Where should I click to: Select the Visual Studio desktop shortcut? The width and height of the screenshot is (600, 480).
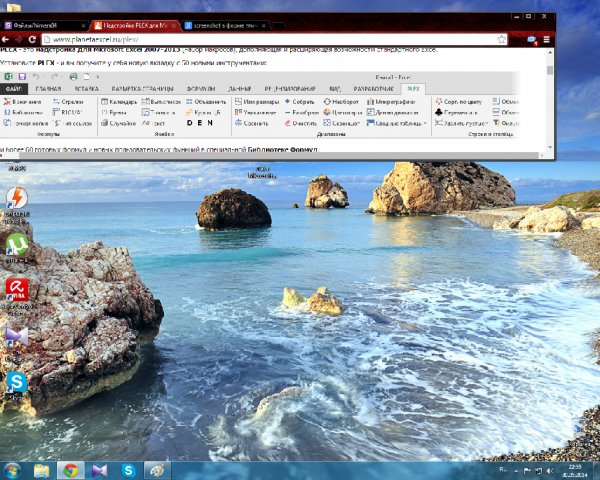(x=17, y=344)
